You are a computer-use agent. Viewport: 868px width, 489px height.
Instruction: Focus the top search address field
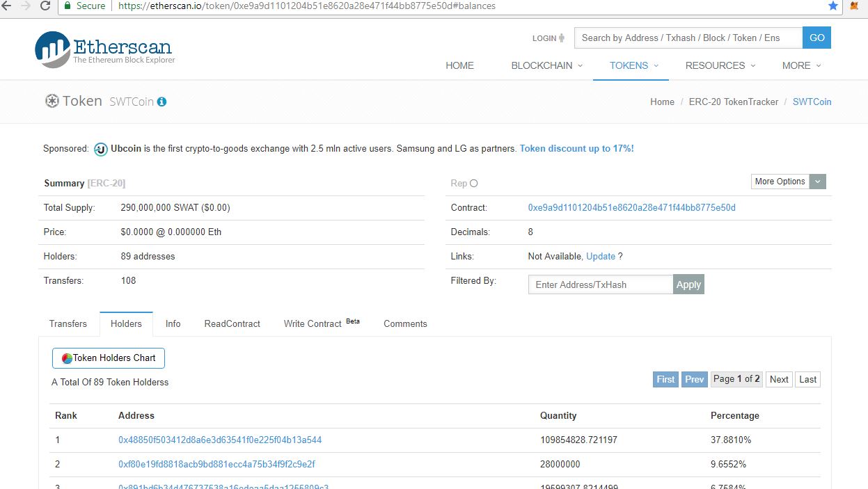tap(688, 38)
